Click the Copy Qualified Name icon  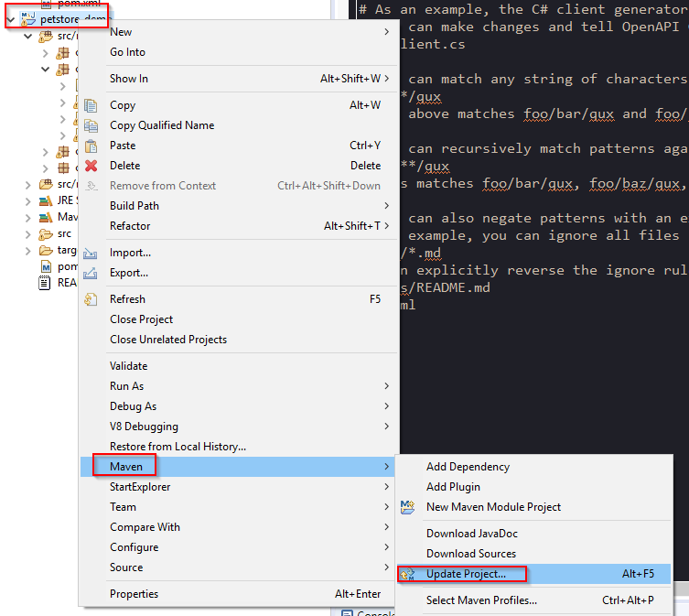(x=91, y=125)
